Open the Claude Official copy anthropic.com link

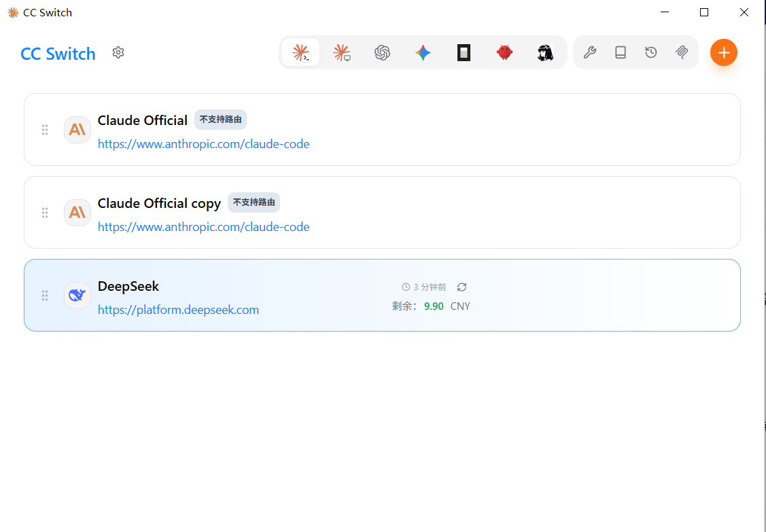(x=204, y=227)
